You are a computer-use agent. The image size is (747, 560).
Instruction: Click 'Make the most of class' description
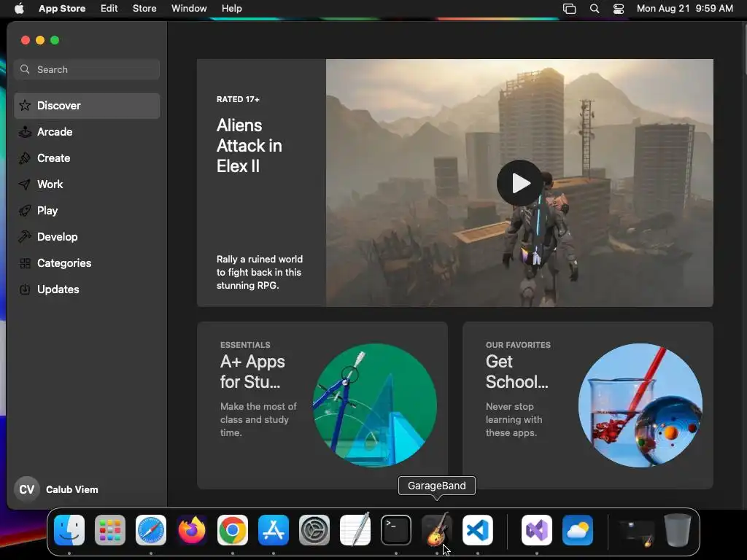[x=258, y=419]
